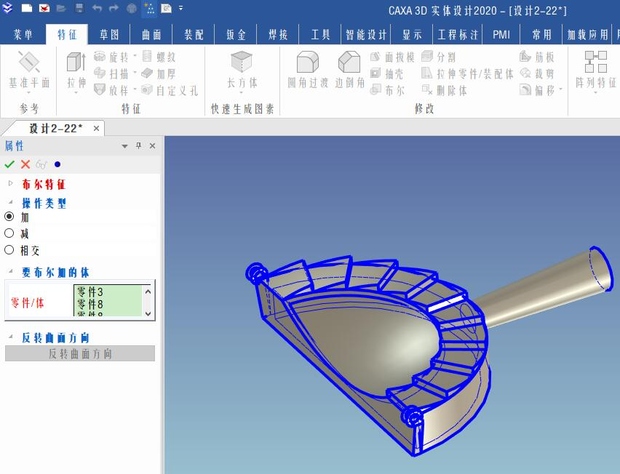Image resolution: width=620 pixels, height=474 pixels.
Task: Expand the 长方体 dropdown arrow
Action: (242, 93)
